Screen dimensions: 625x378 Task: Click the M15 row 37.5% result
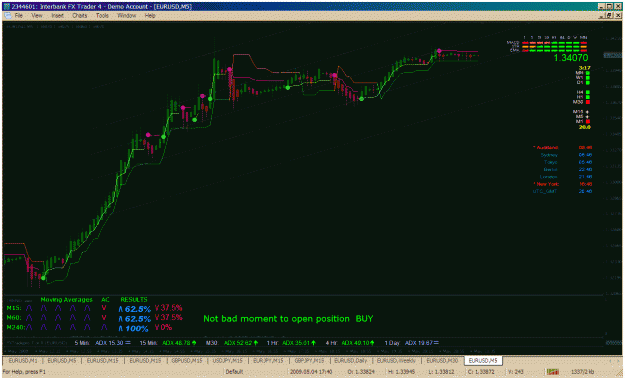(168, 308)
